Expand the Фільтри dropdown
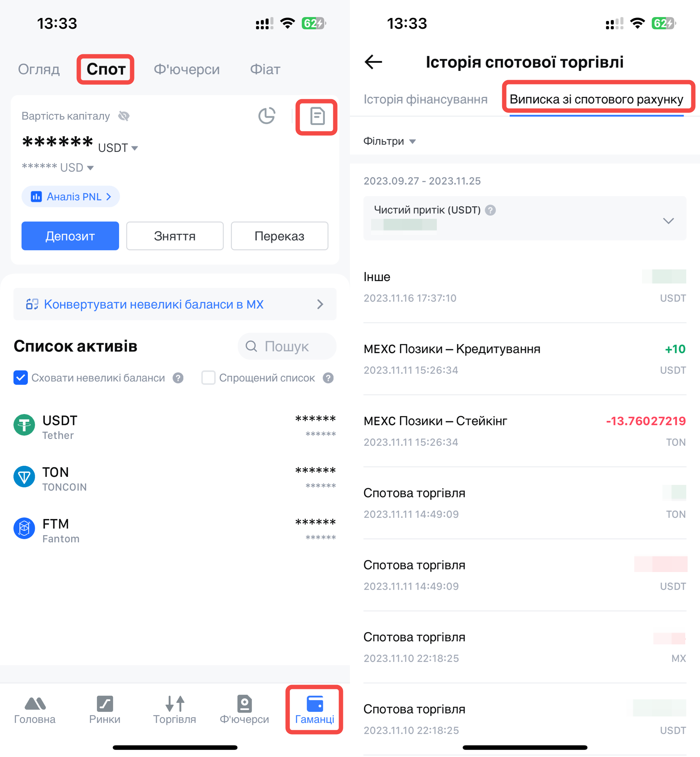Image resolution: width=700 pixels, height=757 pixels. 390,141
